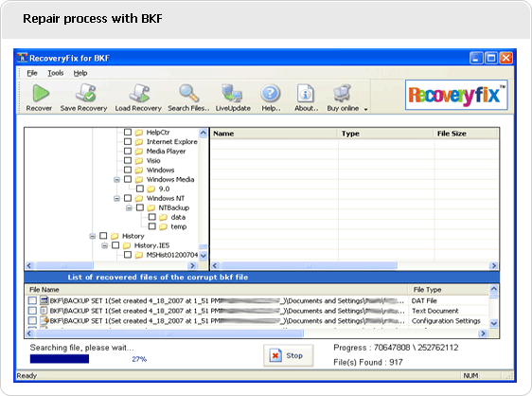Click the HelpCtr folder icon

coord(139,133)
